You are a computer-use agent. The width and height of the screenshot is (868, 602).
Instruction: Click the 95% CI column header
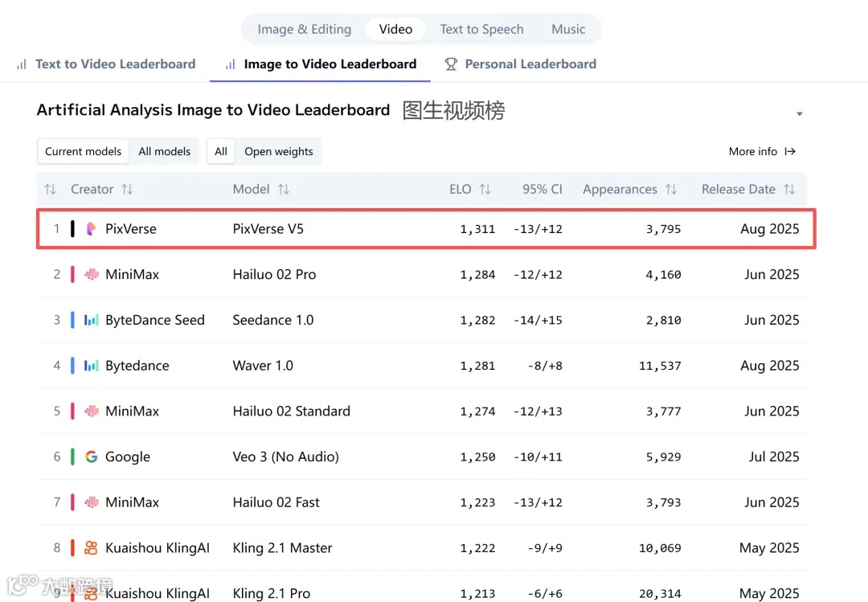[x=542, y=190]
